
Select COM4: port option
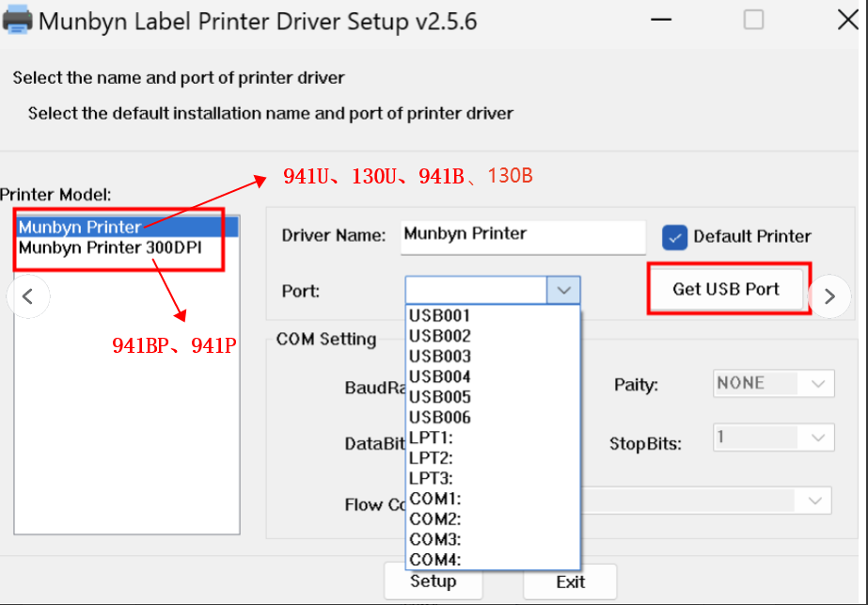(493, 560)
